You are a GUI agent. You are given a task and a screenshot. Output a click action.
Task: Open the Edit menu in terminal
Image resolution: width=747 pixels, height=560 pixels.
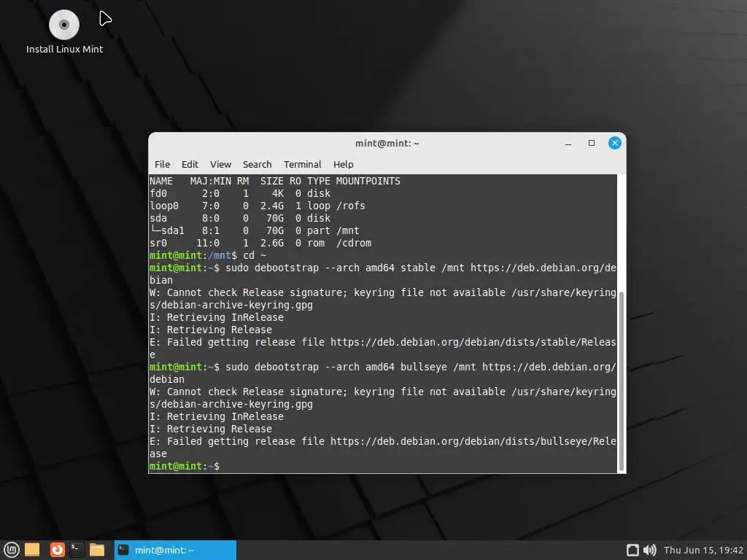coord(190,164)
